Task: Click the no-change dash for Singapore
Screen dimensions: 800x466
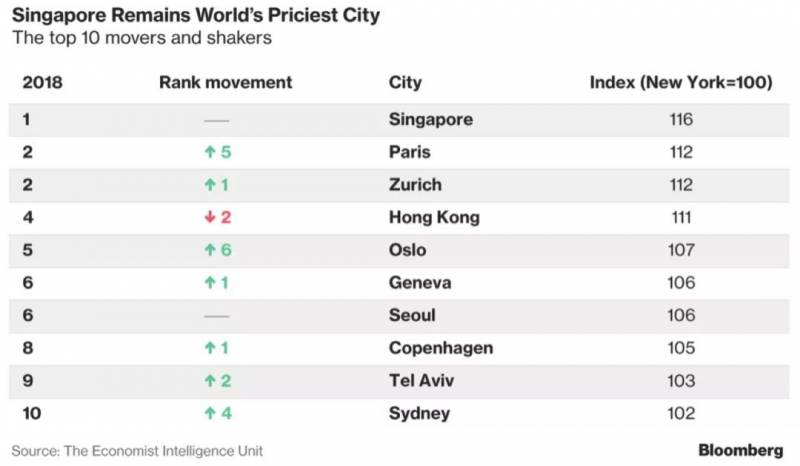Action: [216, 120]
